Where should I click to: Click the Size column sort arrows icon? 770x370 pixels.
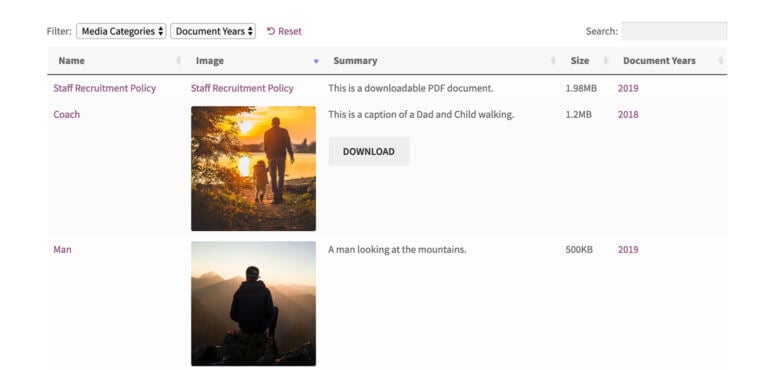coord(605,61)
